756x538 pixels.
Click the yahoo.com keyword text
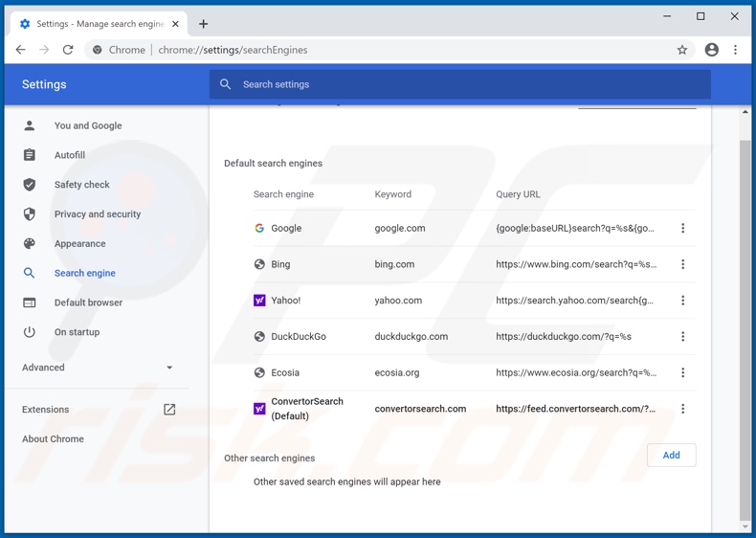[398, 301]
